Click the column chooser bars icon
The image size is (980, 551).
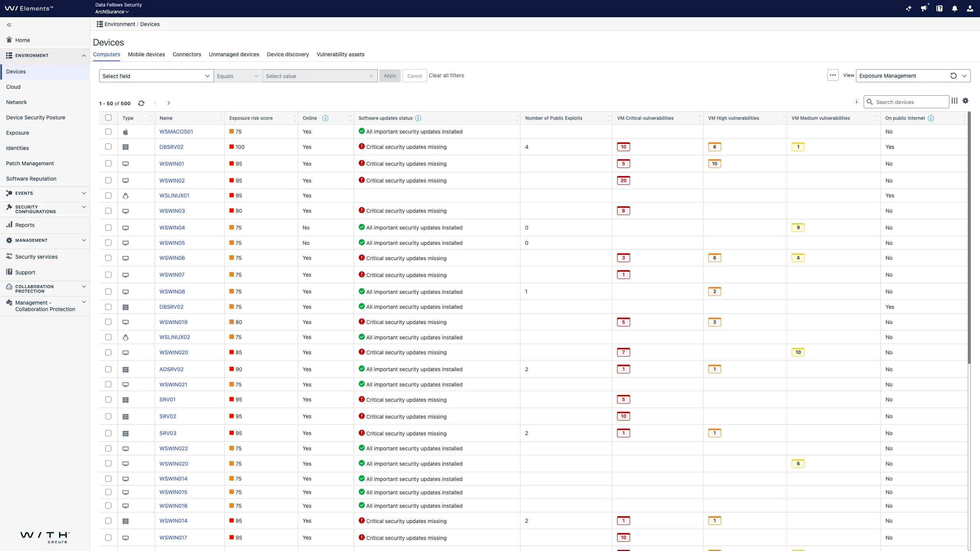click(x=954, y=101)
